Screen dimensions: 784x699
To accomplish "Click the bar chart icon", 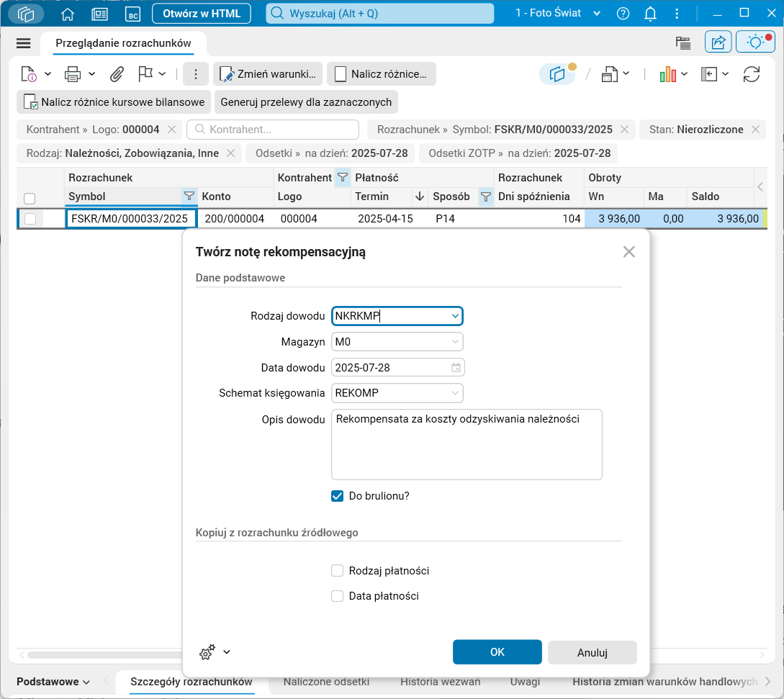I will coord(667,74).
